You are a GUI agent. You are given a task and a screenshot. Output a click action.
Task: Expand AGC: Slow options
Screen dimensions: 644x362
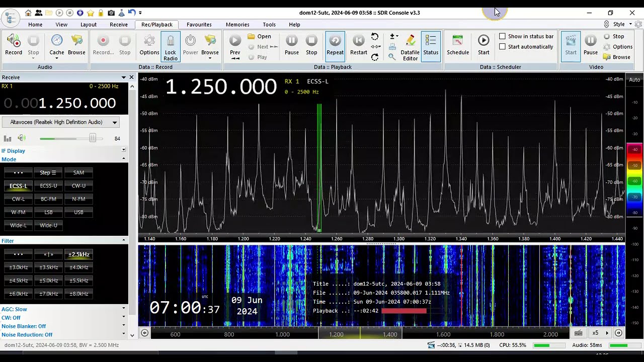pos(124,309)
